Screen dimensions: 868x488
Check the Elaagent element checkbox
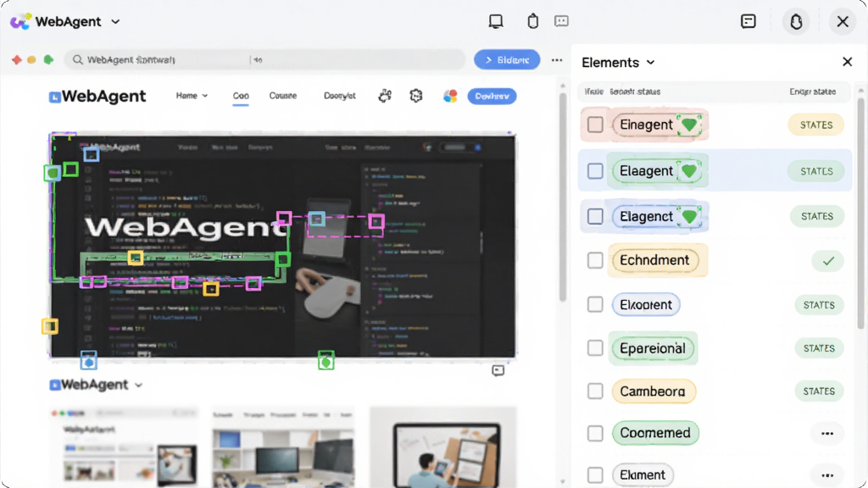595,171
